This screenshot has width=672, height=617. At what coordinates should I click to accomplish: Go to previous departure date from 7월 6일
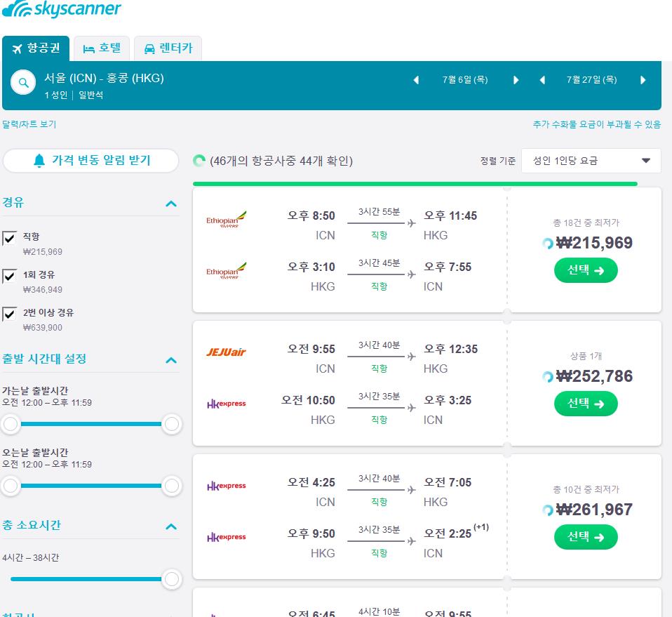pyautogui.click(x=416, y=80)
